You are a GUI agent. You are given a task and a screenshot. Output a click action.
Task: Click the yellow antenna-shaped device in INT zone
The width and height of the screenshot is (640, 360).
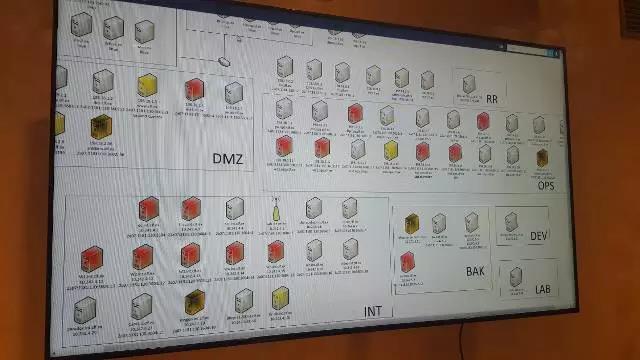[276, 211]
